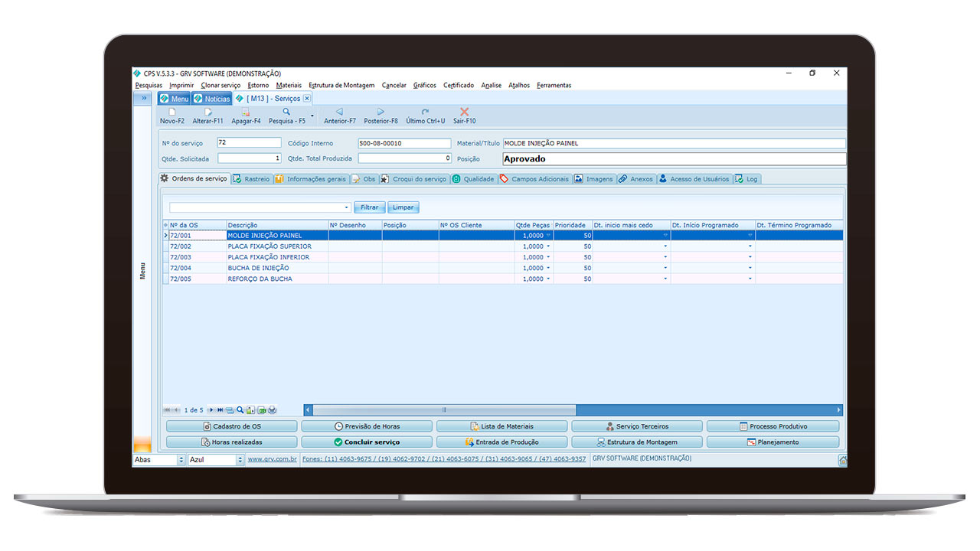The width and height of the screenshot is (980, 551).
Task: Open Horas realizadas
Action: pos(231,442)
